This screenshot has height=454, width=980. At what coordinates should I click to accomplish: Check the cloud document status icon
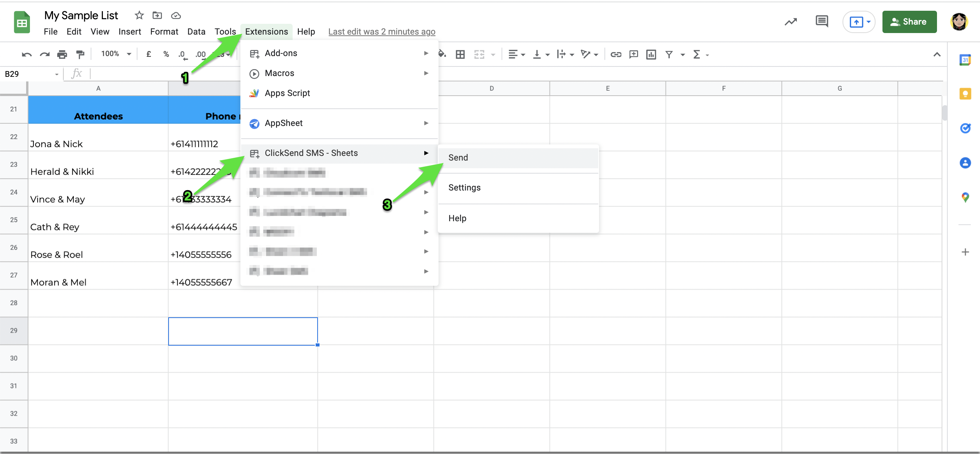tap(176, 15)
